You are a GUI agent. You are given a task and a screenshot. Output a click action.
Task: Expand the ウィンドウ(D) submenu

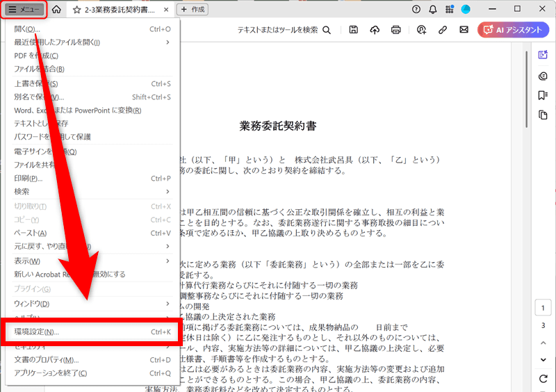tap(92, 304)
